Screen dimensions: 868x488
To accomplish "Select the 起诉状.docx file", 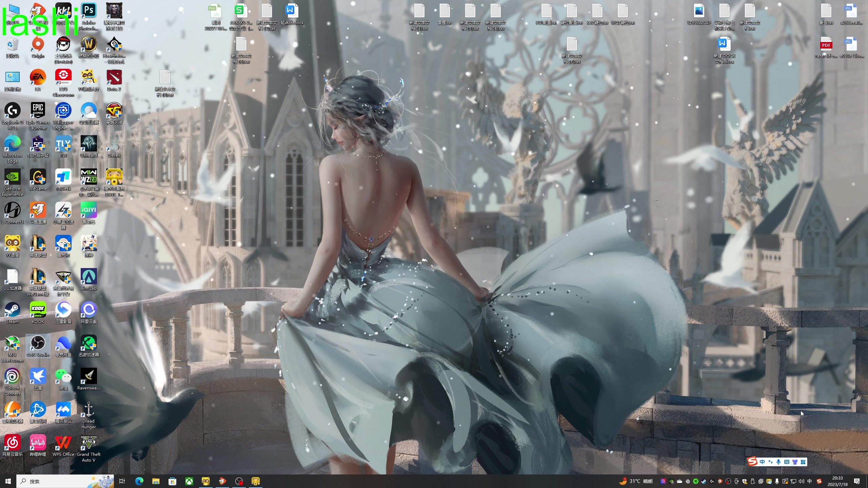I will click(x=292, y=14).
